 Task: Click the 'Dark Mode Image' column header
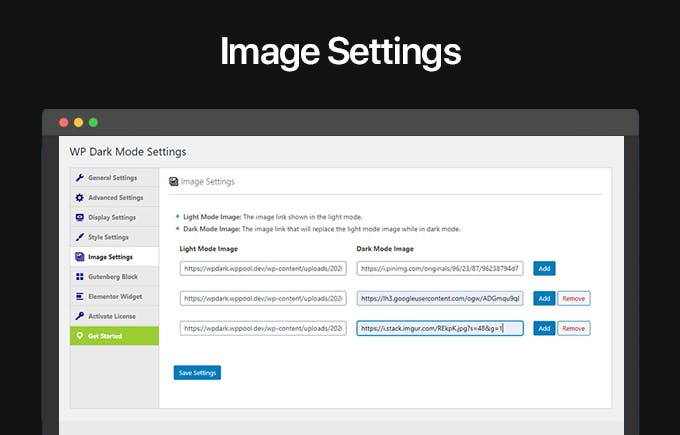coord(385,249)
